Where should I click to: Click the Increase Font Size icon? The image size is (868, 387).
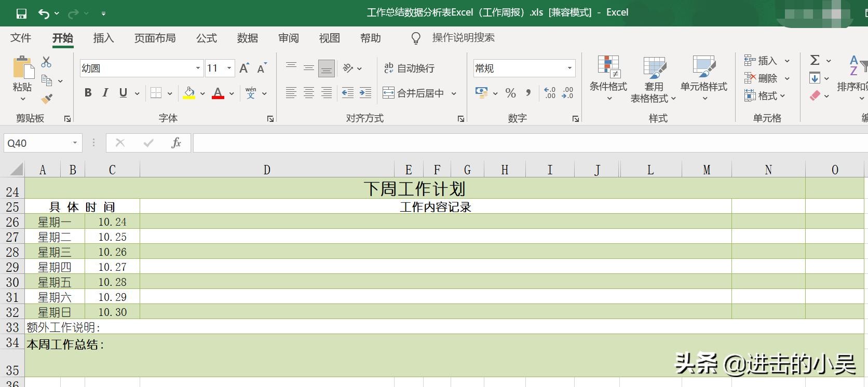[x=244, y=68]
